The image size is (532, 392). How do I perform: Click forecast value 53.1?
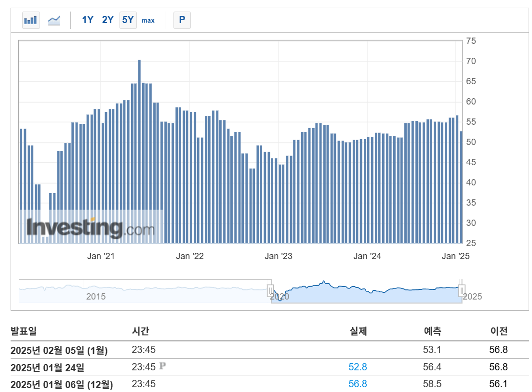pos(432,350)
